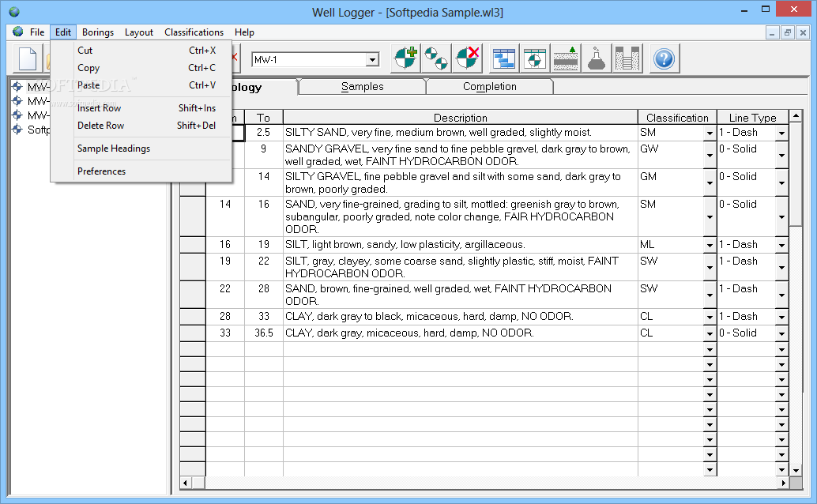Image resolution: width=817 pixels, height=504 pixels.
Task: Open Classification dropdown for SILTY GRAVEL row
Action: click(710, 183)
